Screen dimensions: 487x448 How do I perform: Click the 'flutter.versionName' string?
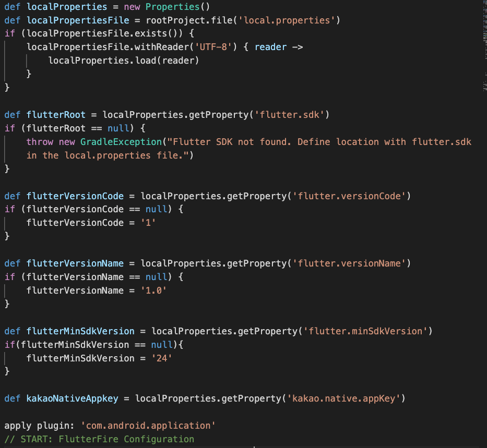(349, 263)
